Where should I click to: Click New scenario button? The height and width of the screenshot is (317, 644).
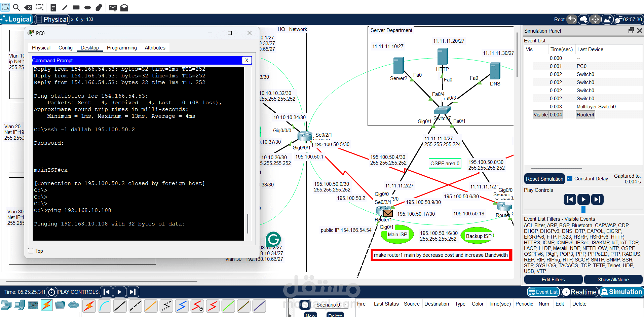click(310, 315)
